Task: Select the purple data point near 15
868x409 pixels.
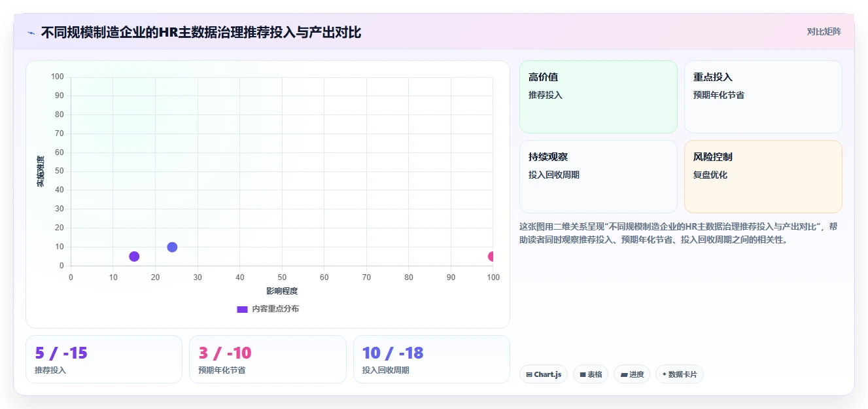Action: tap(134, 257)
